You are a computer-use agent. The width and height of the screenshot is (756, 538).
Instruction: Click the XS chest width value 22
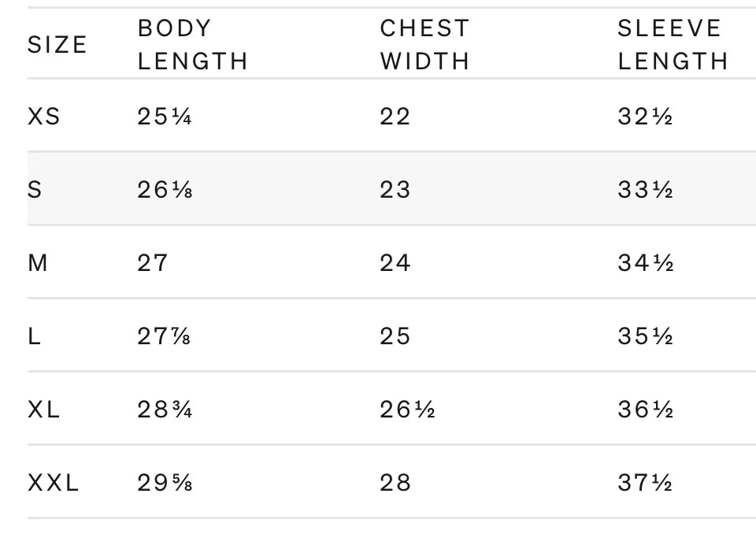395,117
